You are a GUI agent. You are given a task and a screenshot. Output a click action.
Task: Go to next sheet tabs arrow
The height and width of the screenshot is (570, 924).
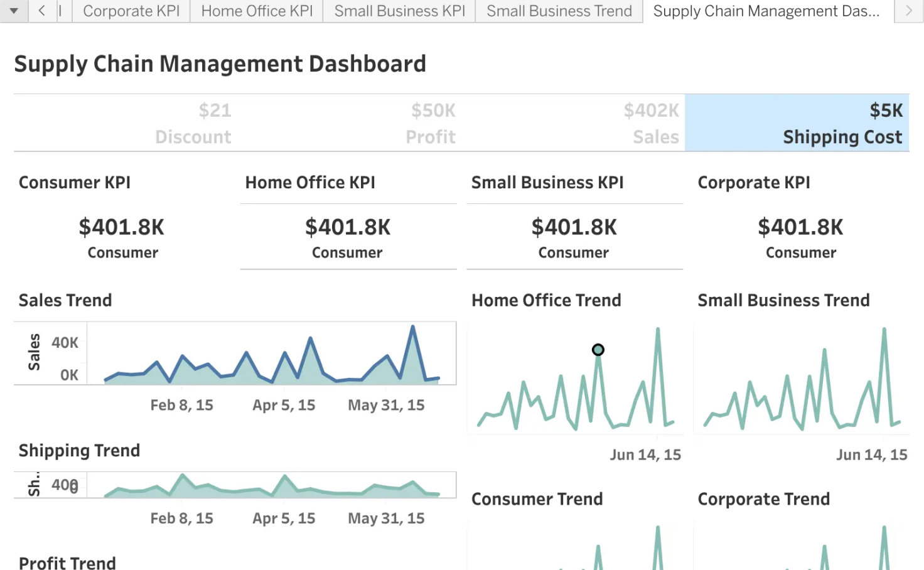[x=909, y=11]
